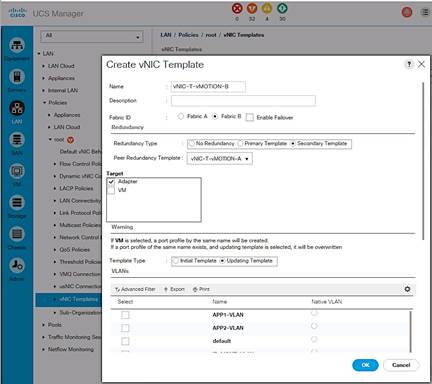Click the OK button
The height and width of the screenshot is (384, 432).
365,365
